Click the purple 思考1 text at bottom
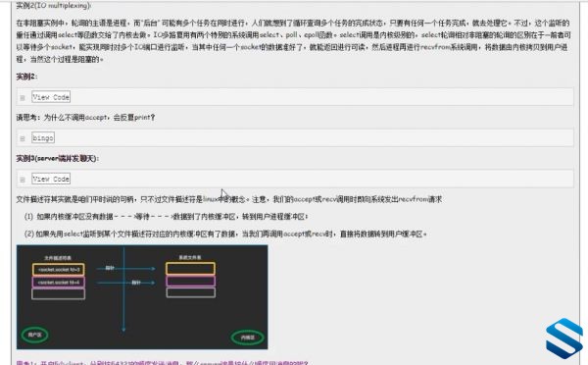The height and width of the screenshot is (365, 588). 162,363
